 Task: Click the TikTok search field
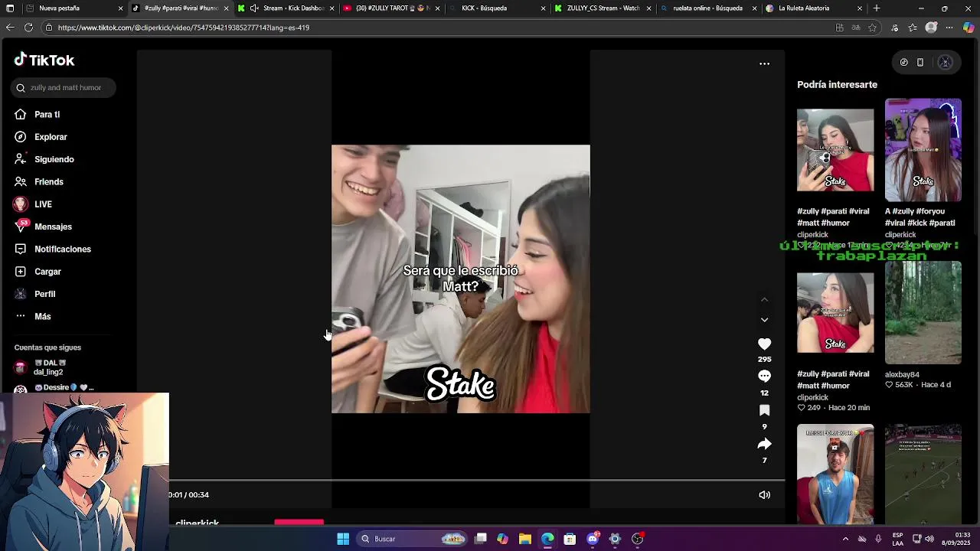point(64,87)
